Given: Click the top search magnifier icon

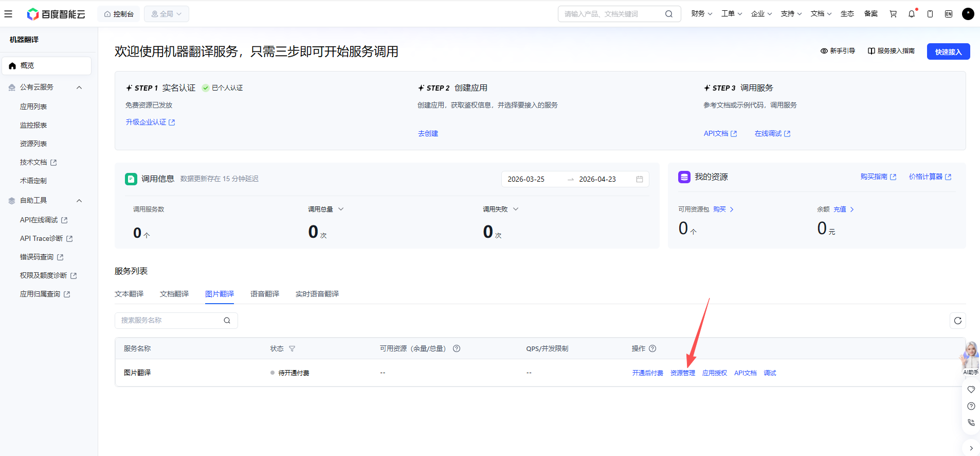Looking at the screenshot, I should click(669, 14).
